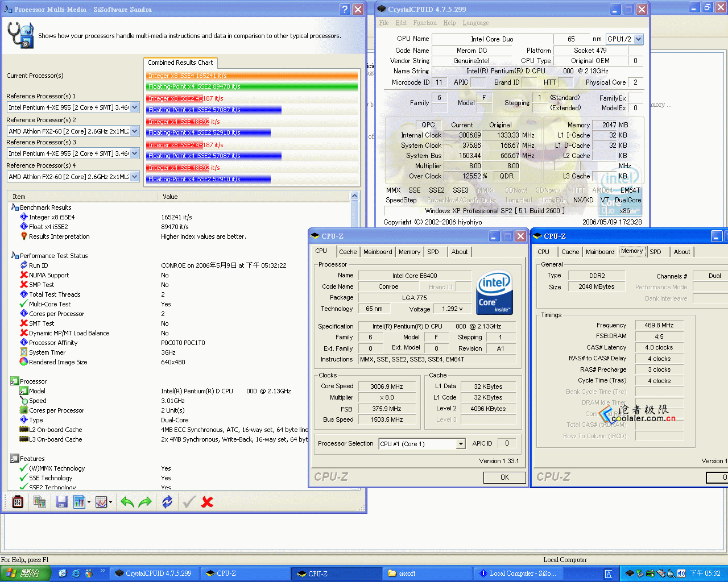Open Edit menu in CrystalCPUID

pyautogui.click(x=401, y=23)
